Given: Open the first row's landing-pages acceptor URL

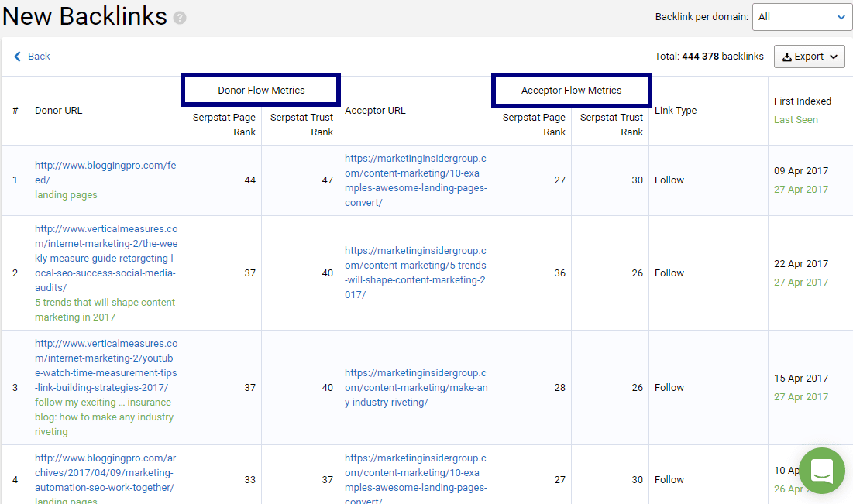Looking at the screenshot, I should coord(416,180).
